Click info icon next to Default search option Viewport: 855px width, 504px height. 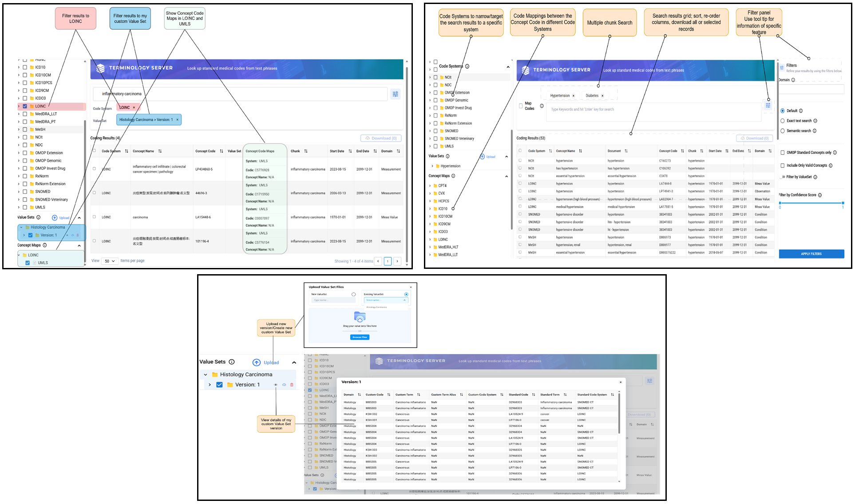pyautogui.click(x=801, y=110)
